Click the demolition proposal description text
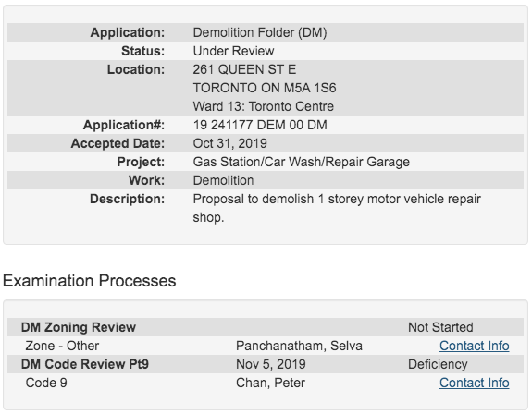Viewport: 532px width, 414px height. [x=337, y=208]
